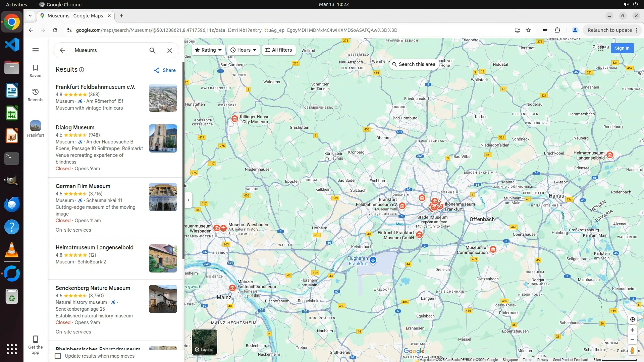644x362 pixels.
Task: Select the Museums - Google Maps tab
Action: click(x=76, y=16)
